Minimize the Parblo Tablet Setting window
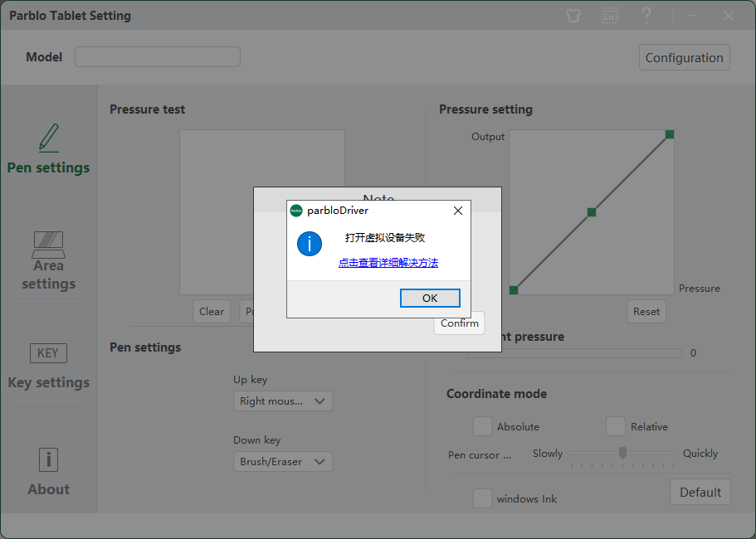The image size is (756, 539). (692, 16)
